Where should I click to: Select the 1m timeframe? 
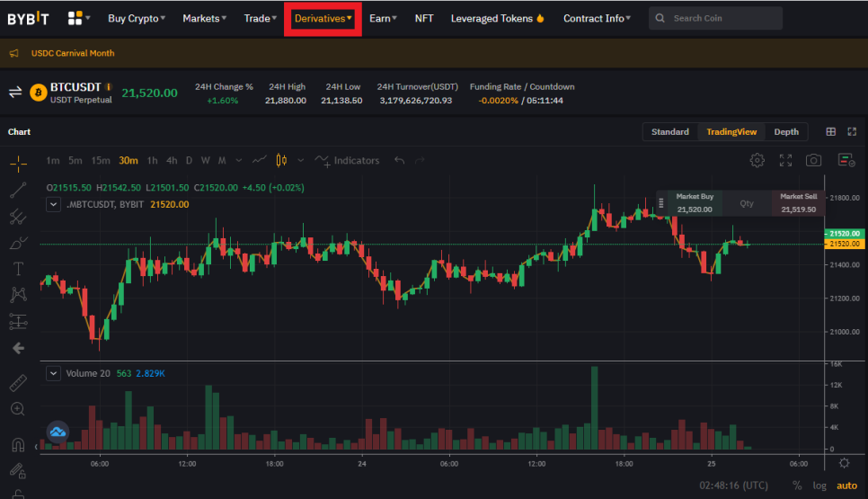(x=53, y=161)
